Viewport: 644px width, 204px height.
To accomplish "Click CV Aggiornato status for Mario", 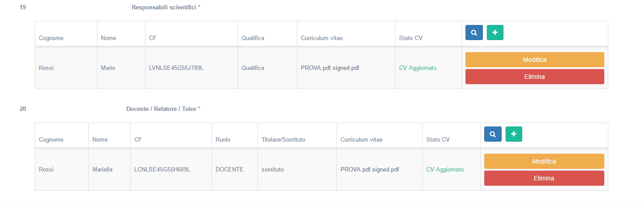I will (x=418, y=68).
